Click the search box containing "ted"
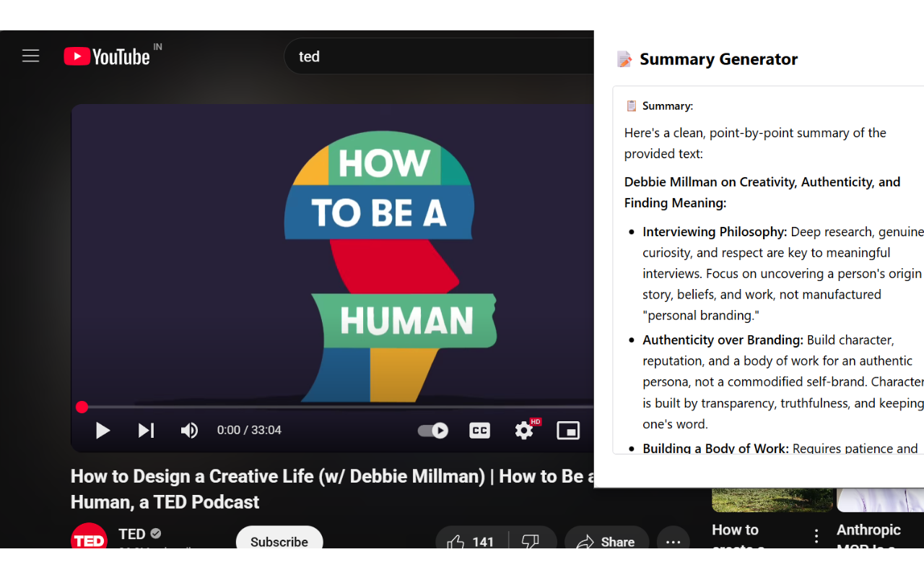The height and width of the screenshot is (578, 924). click(439, 56)
